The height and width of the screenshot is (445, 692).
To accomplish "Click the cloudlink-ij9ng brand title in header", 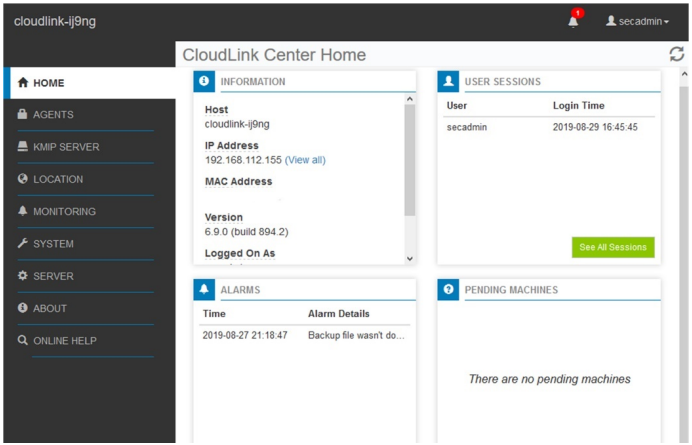I will [x=55, y=21].
